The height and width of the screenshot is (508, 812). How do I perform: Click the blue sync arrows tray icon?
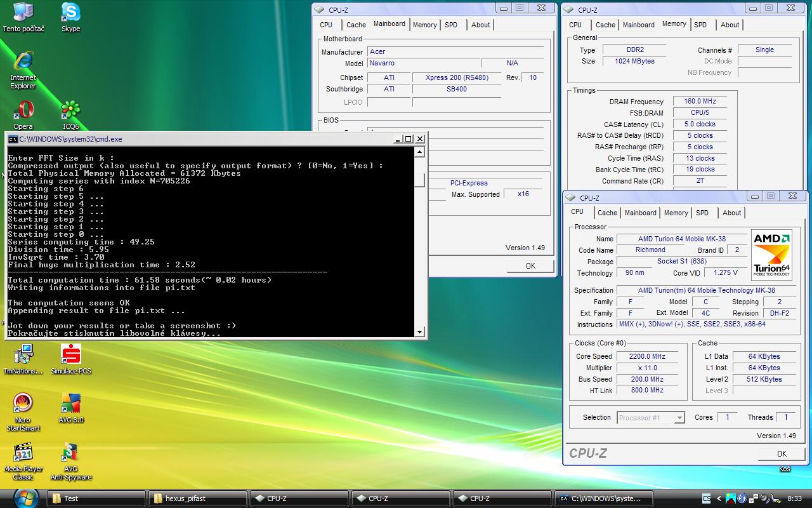click(x=742, y=498)
